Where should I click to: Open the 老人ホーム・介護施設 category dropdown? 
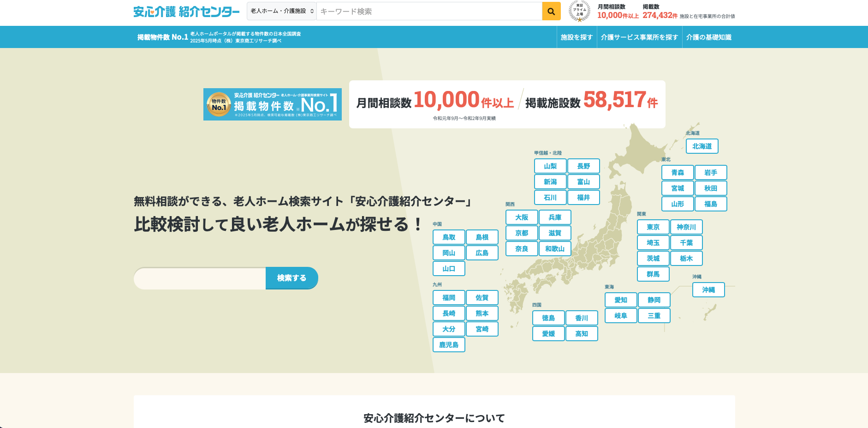tap(282, 11)
